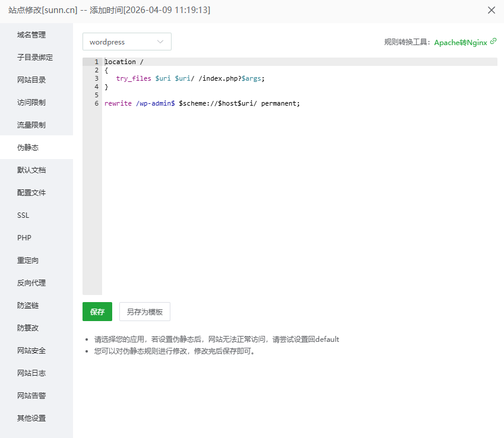Select the 伪静态 tab
Image resolution: width=504 pixels, height=438 pixels.
(28, 148)
